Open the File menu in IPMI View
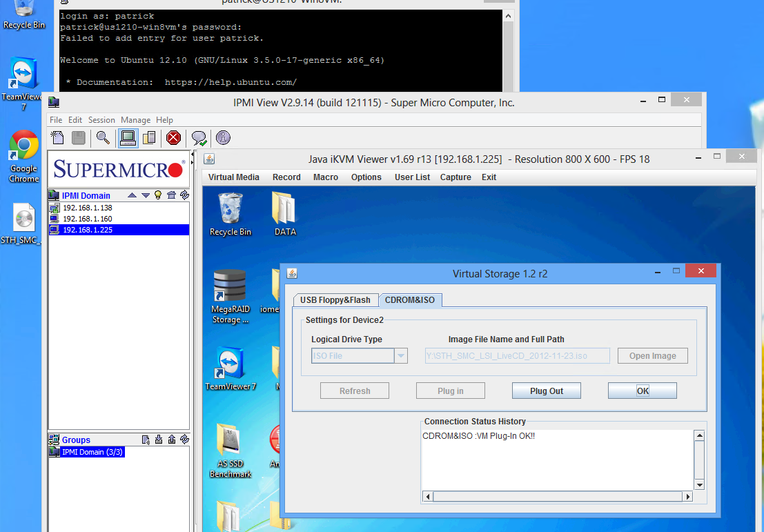Viewport: 764px width, 532px height. click(56, 120)
